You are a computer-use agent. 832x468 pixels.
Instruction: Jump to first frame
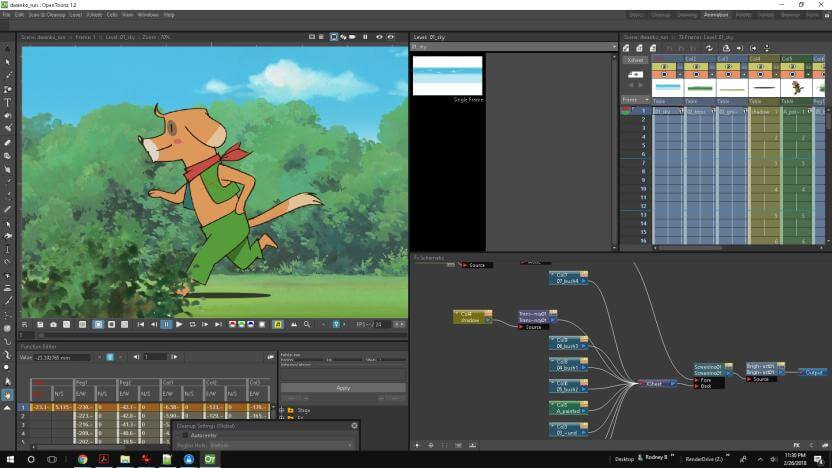click(x=141, y=324)
